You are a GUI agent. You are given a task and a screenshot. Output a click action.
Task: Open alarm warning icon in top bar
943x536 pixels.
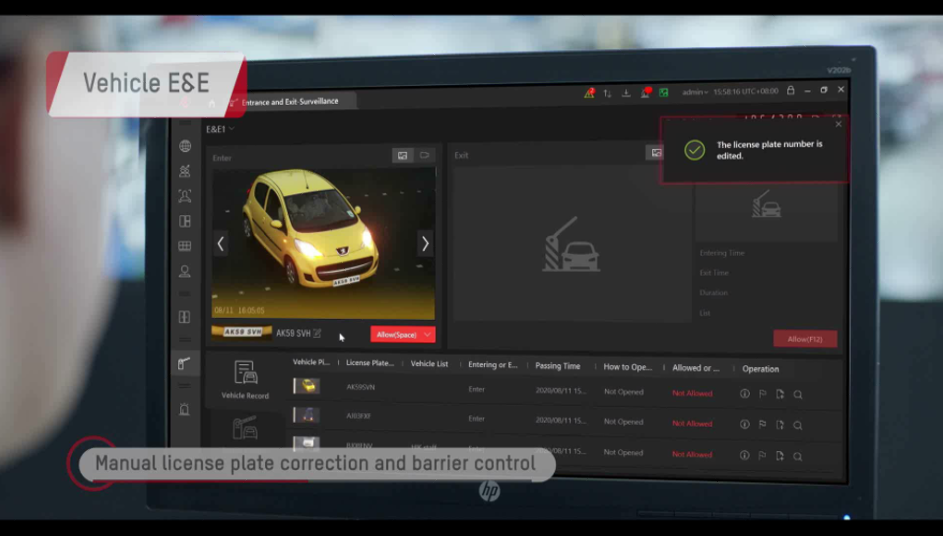[589, 93]
